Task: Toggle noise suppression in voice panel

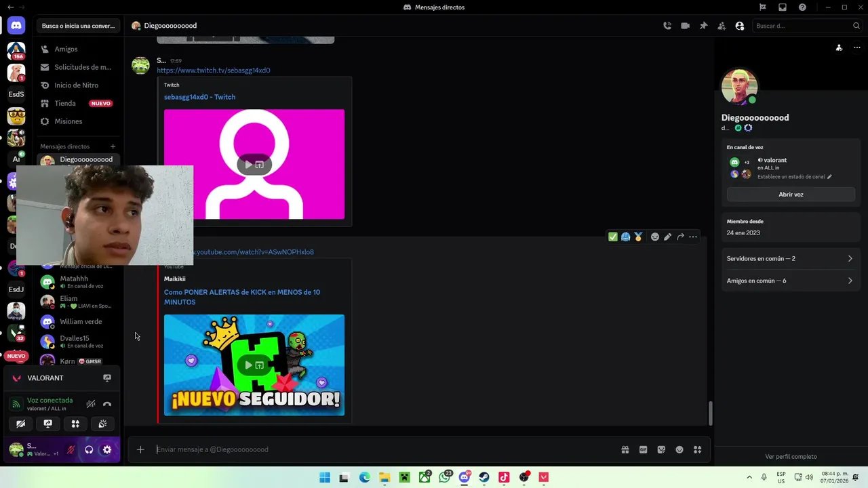Action: pyautogui.click(x=91, y=404)
